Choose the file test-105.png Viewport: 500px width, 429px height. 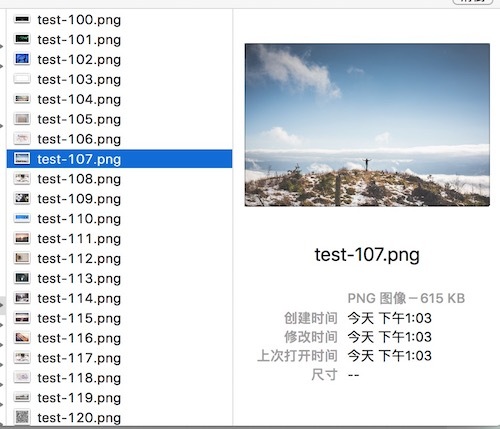coord(119,119)
